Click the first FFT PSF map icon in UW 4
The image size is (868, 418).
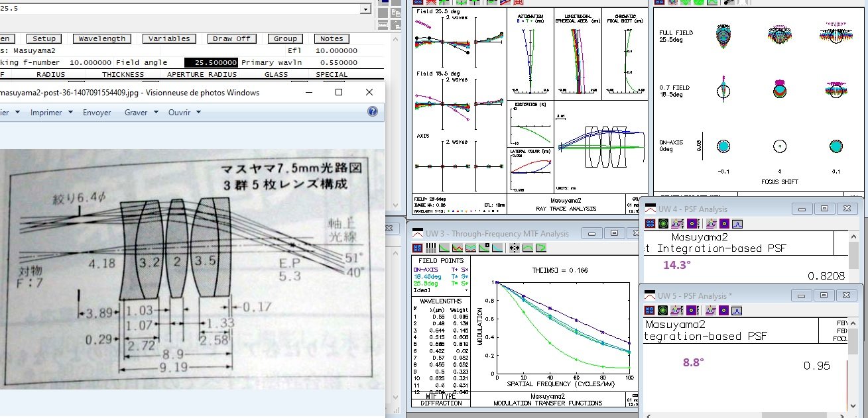coord(678,223)
